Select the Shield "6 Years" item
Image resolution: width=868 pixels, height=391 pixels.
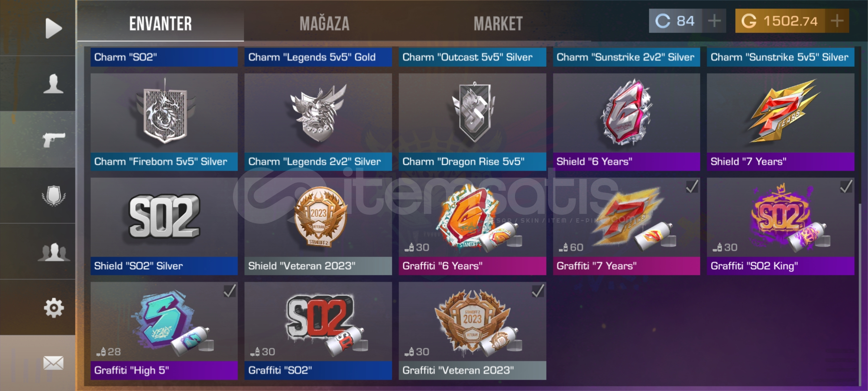coord(626,122)
